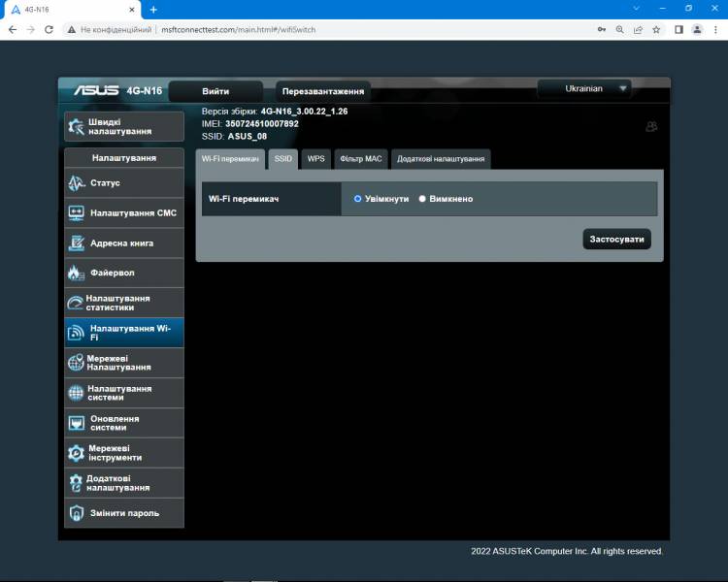Open the browser profile avatar
This screenshot has height=582, width=728.
(x=697, y=30)
